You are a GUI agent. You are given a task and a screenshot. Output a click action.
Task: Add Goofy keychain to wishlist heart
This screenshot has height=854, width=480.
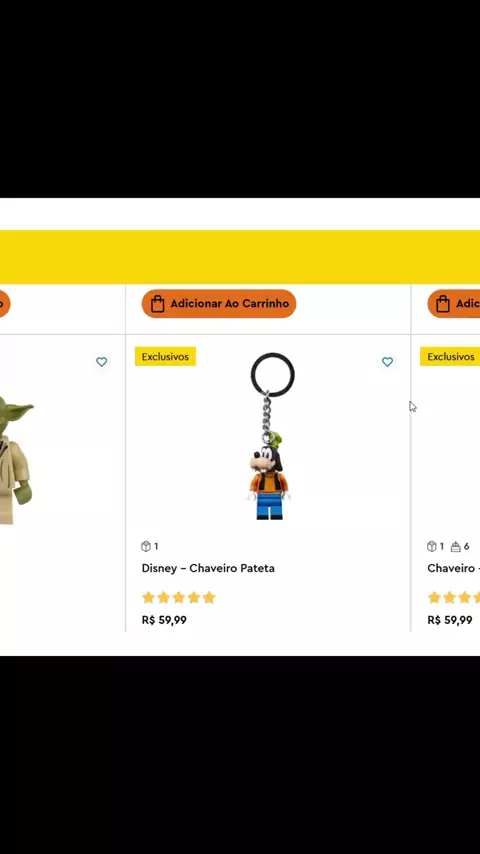click(x=387, y=362)
